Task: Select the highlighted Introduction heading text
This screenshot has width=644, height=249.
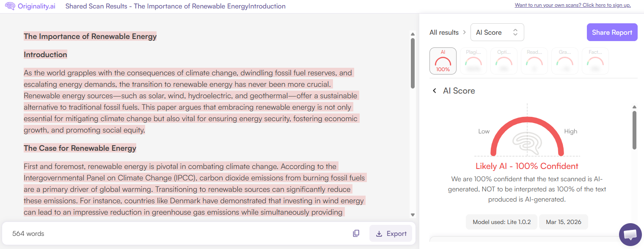Action: click(45, 54)
